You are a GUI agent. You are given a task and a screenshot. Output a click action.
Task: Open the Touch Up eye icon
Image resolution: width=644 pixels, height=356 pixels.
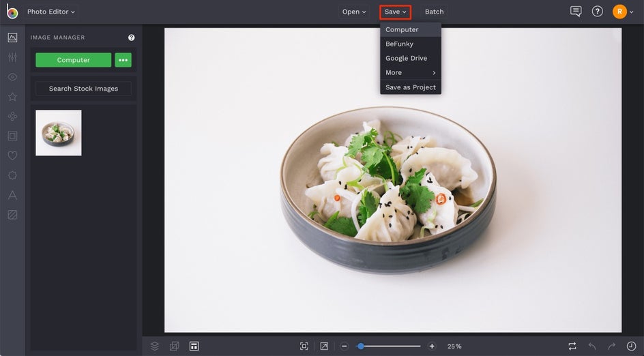point(12,77)
